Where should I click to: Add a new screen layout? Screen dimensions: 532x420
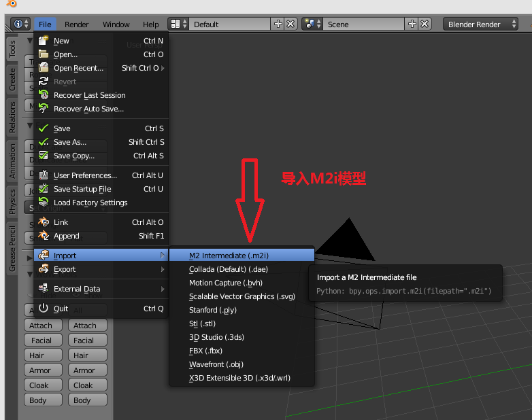(278, 24)
